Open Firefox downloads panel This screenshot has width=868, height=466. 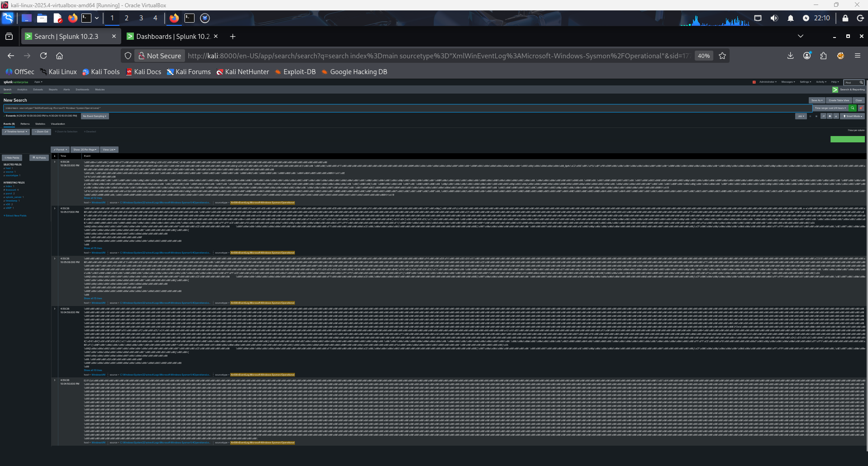790,56
